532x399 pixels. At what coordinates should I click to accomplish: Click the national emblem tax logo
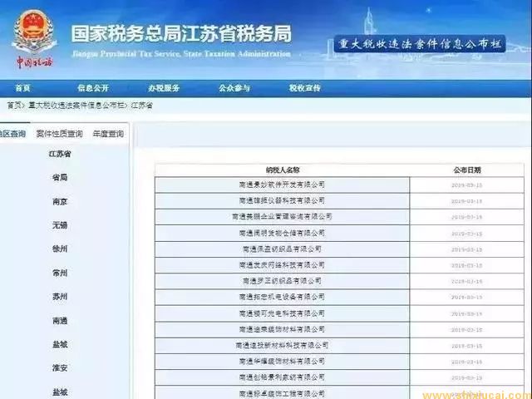click(x=34, y=38)
